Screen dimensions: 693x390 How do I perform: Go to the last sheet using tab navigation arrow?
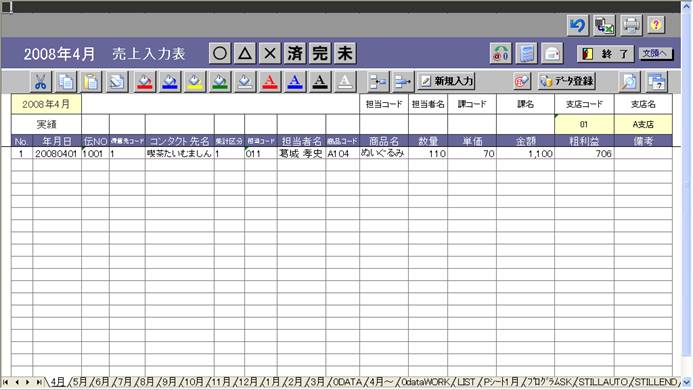pyautogui.click(x=39, y=382)
